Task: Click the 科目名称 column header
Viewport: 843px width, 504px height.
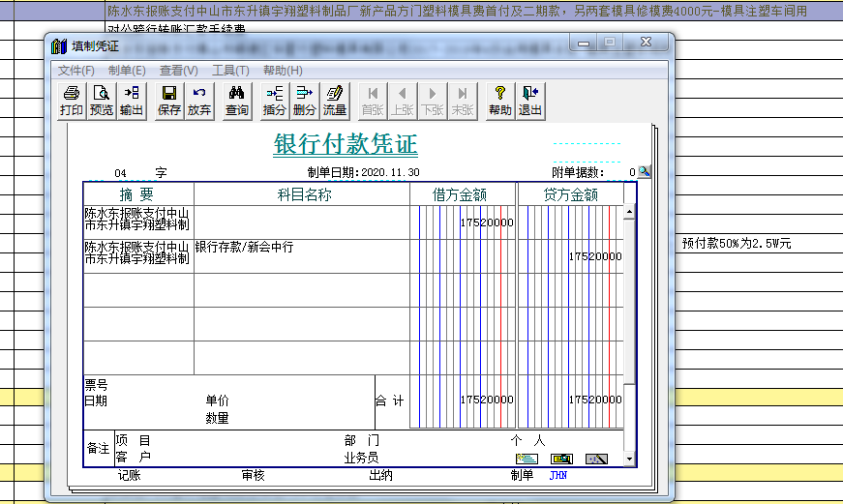Action: tap(302, 194)
